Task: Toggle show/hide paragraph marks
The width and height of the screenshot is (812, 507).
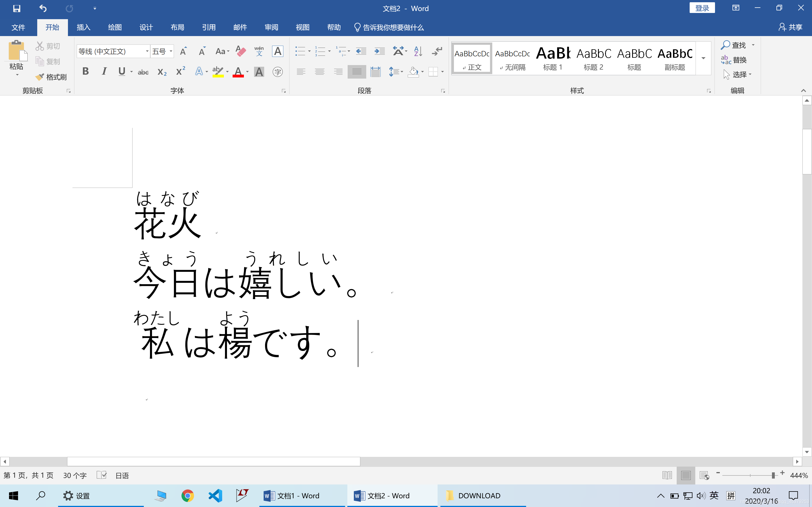Action: [x=437, y=51]
